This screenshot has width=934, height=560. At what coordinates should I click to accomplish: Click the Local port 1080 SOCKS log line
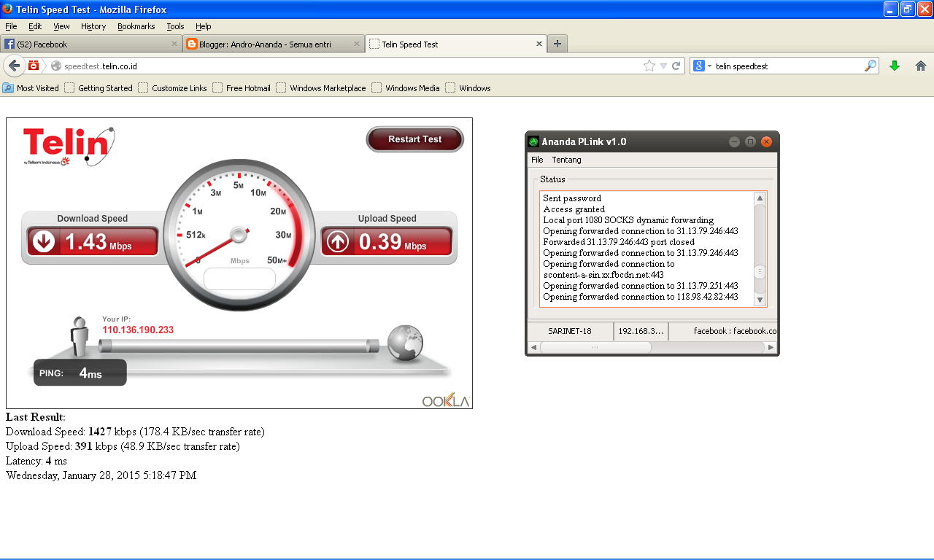[628, 220]
